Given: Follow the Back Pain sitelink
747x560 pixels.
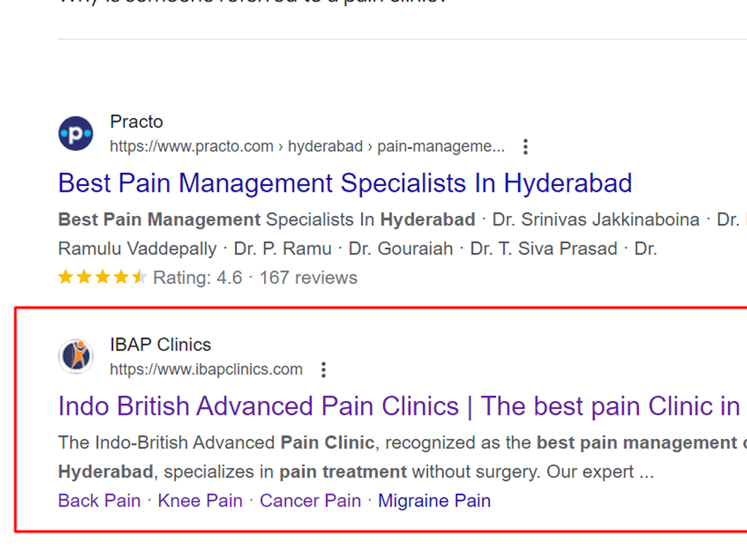Looking at the screenshot, I should [x=99, y=501].
